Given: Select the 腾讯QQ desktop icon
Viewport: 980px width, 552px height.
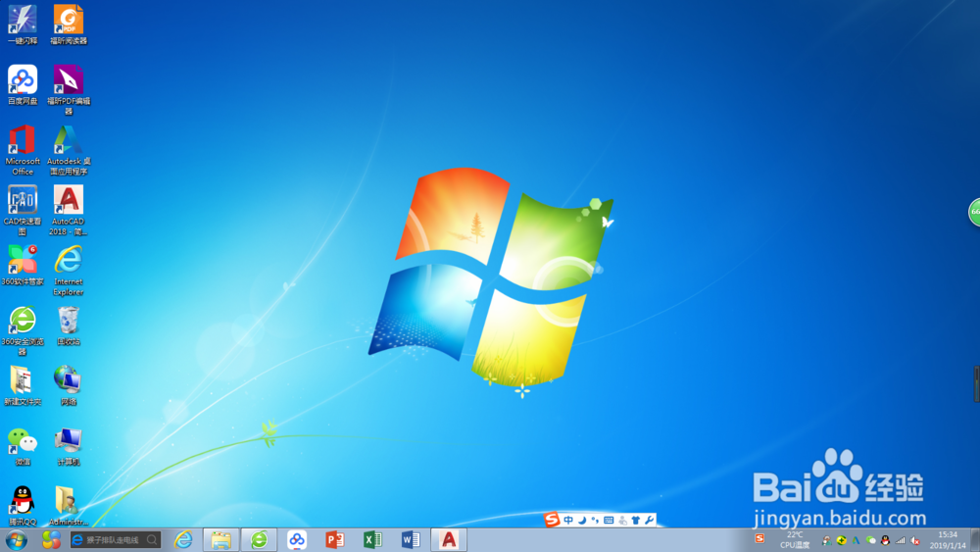Looking at the screenshot, I should 23,506.
